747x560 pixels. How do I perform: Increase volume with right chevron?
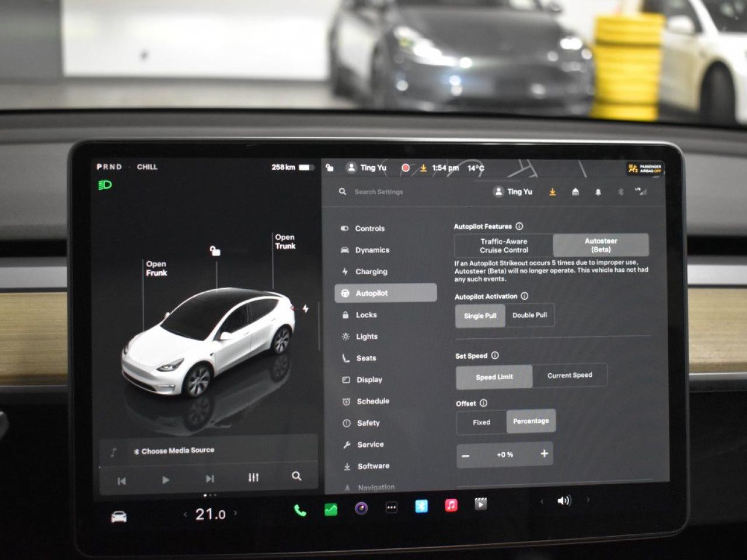click(588, 499)
